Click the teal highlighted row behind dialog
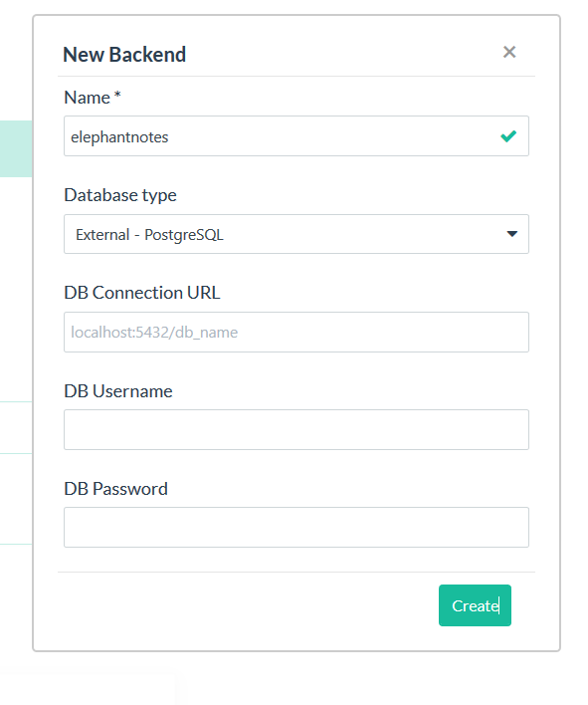 pyautogui.click(x=16, y=148)
